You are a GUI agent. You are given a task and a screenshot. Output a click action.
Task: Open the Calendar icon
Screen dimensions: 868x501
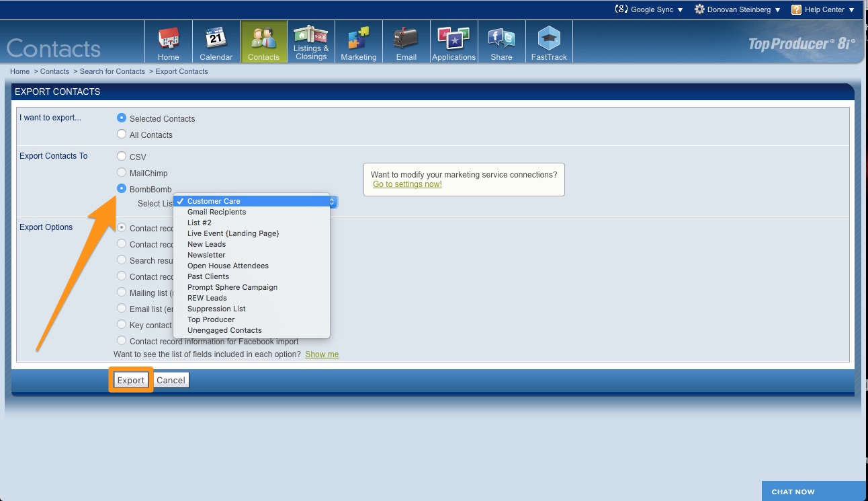(216, 42)
